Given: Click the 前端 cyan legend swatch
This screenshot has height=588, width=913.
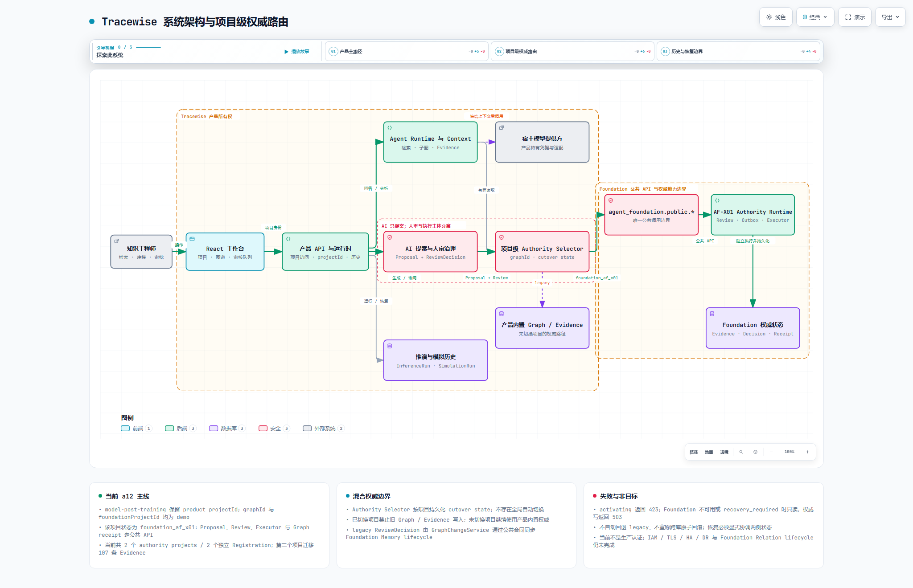Looking at the screenshot, I should tap(125, 429).
